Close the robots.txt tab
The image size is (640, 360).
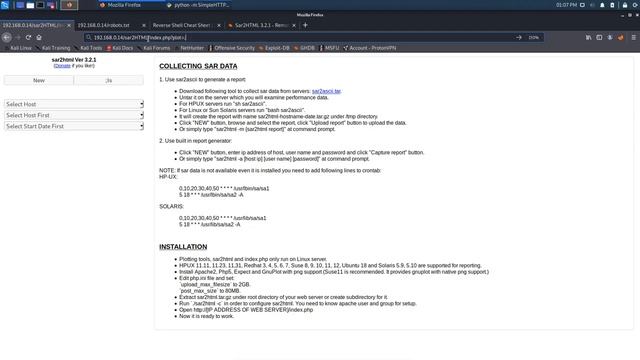tap(144, 25)
